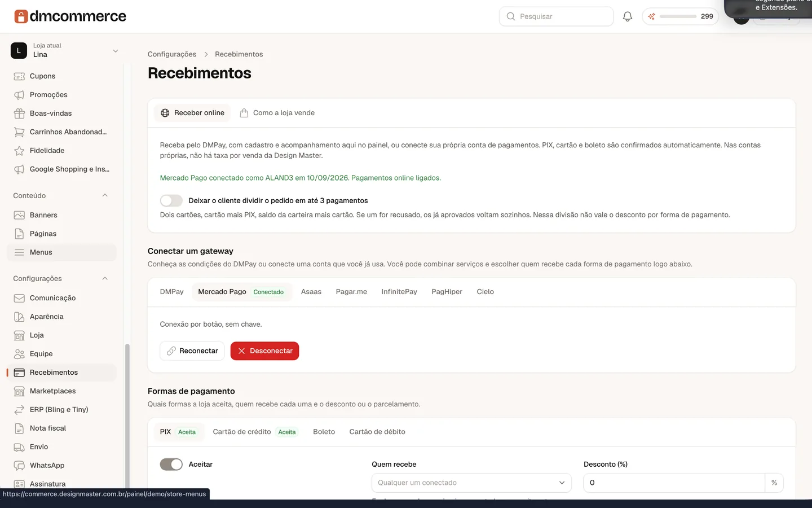
Task: Switch to the Receber online tab
Action: [x=192, y=113]
